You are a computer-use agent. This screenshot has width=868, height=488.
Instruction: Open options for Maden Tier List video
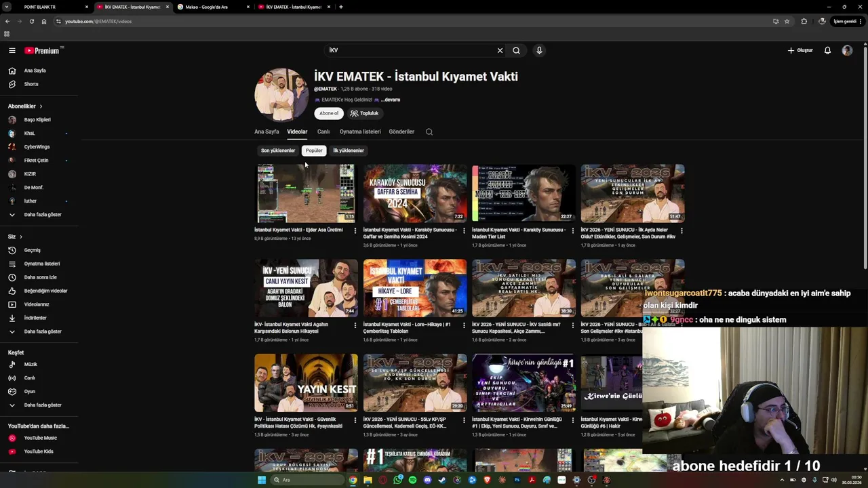coord(572,230)
